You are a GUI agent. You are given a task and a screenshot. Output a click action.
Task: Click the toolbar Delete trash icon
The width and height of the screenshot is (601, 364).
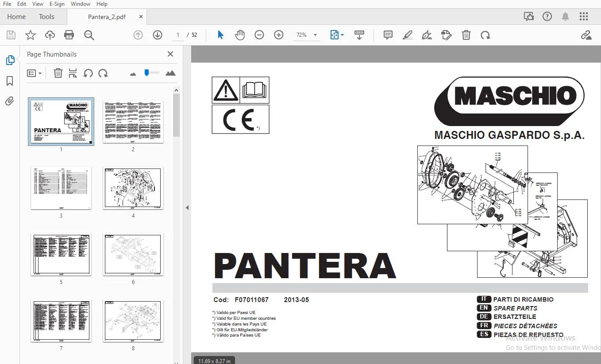[x=466, y=35]
